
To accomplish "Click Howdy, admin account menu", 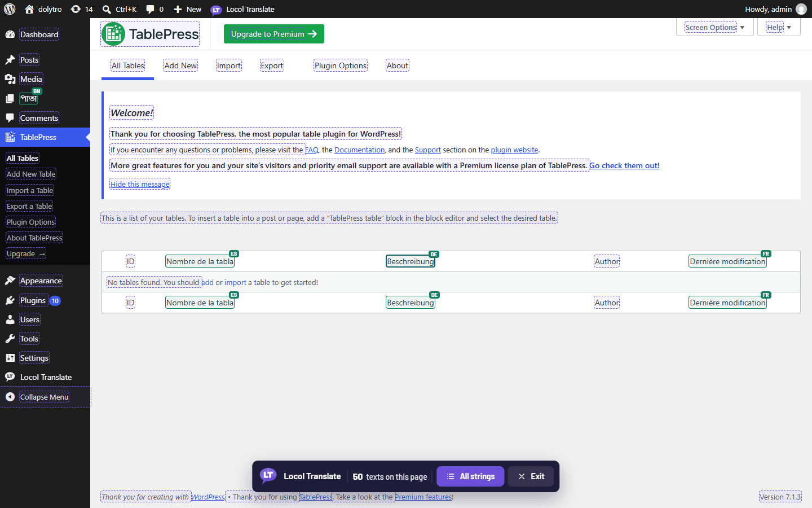I will [775, 9].
